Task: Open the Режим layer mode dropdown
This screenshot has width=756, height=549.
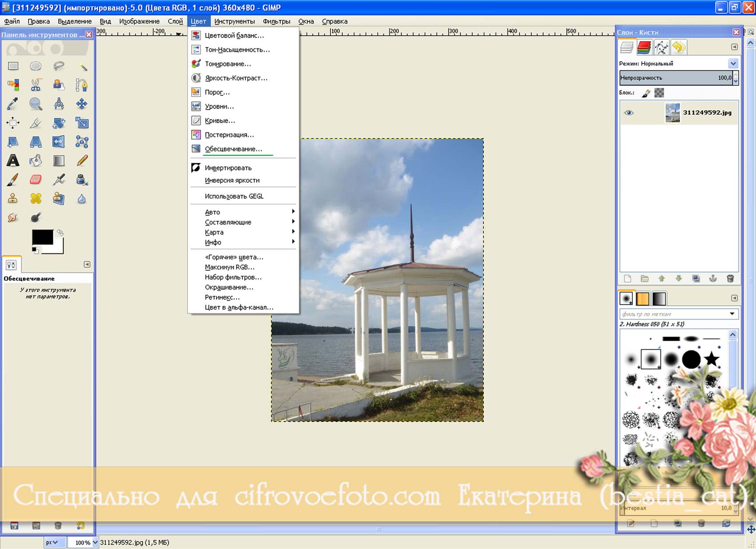Action: coord(733,64)
